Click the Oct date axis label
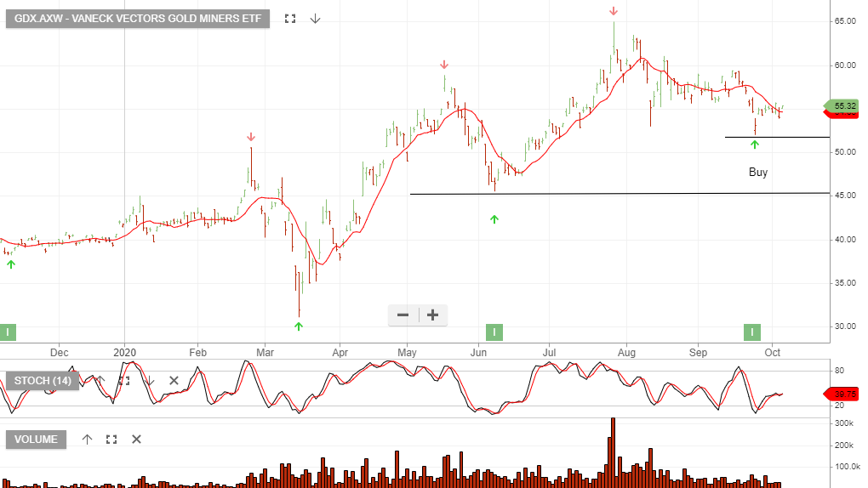The width and height of the screenshot is (868, 488). (772, 353)
